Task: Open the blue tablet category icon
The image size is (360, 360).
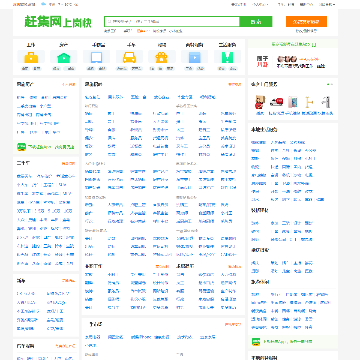Action: 96,57
